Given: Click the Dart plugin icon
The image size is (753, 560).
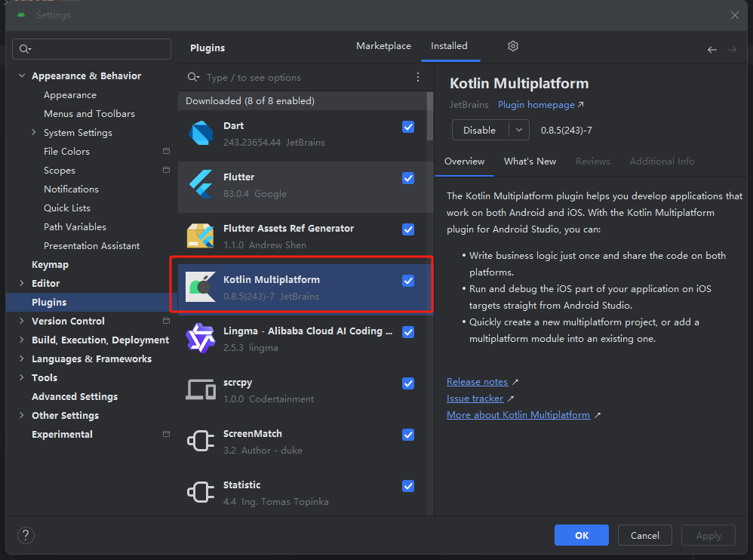Looking at the screenshot, I should pos(200,134).
